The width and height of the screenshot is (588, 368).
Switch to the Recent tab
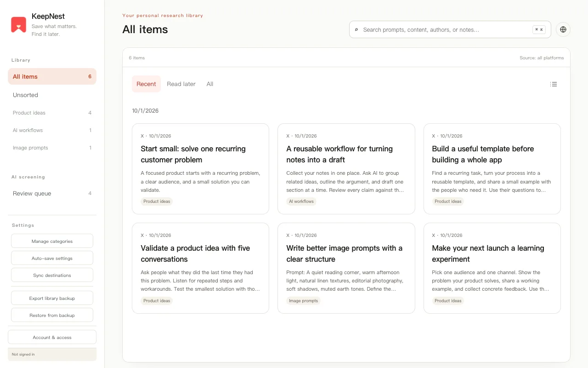(146, 84)
